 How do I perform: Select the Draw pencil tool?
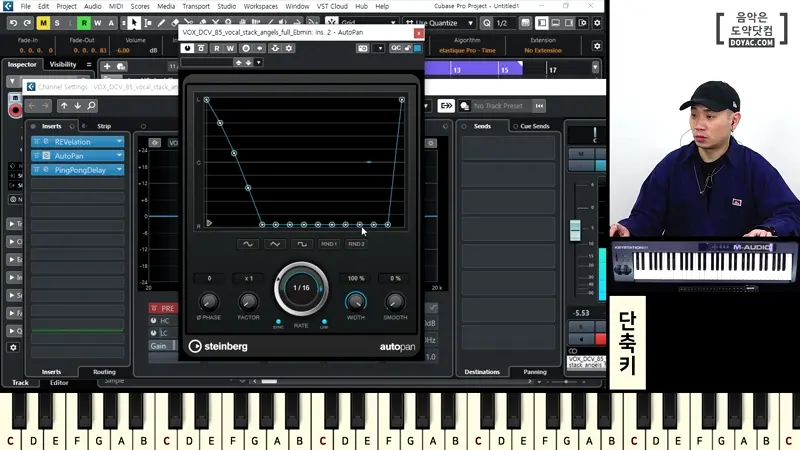tap(161, 23)
